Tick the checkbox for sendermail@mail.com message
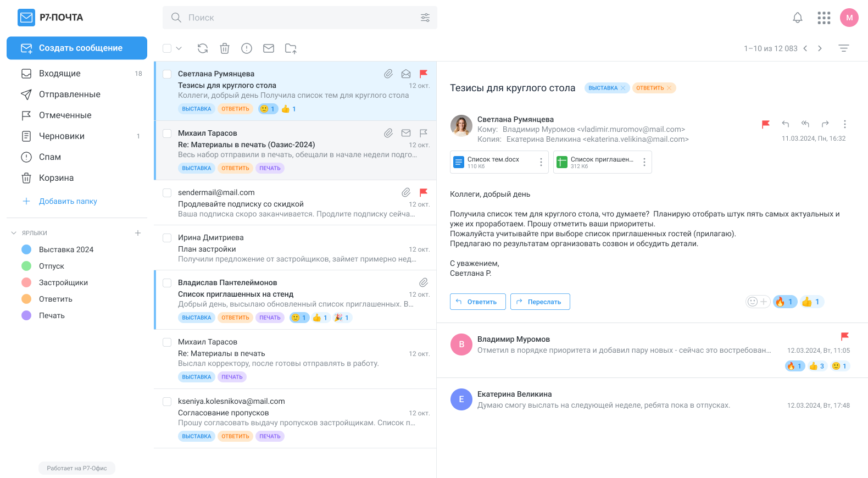868x478 pixels. pyautogui.click(x=167, y=193)
